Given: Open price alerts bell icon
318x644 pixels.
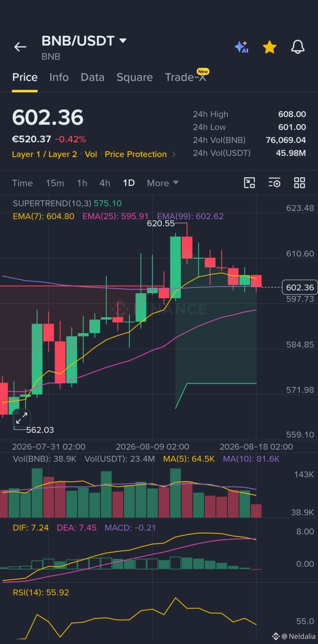Looking at the screenshot, I should (298, 47).
